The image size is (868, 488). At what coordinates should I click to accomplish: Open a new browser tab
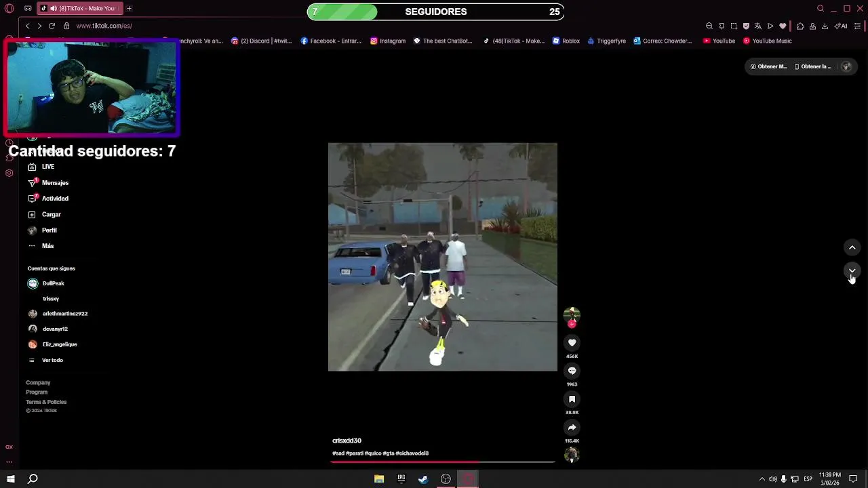tap(129, 8)
